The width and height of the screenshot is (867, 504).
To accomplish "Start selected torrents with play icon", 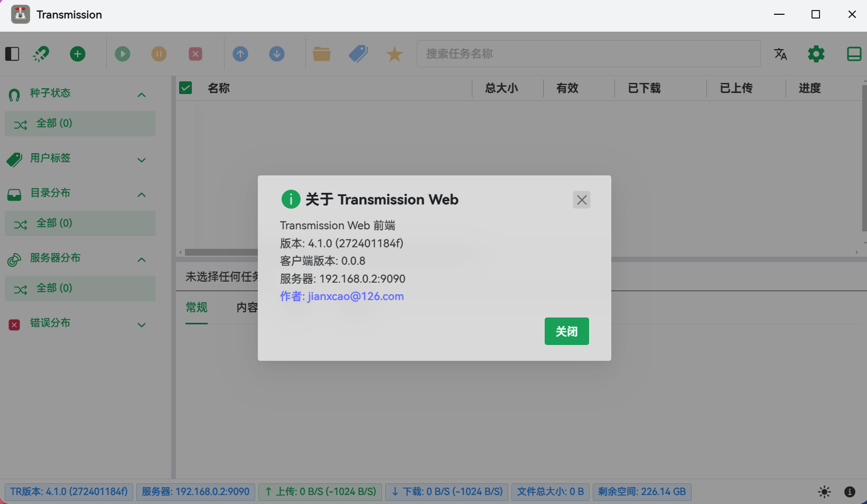I will coord(123,54).
